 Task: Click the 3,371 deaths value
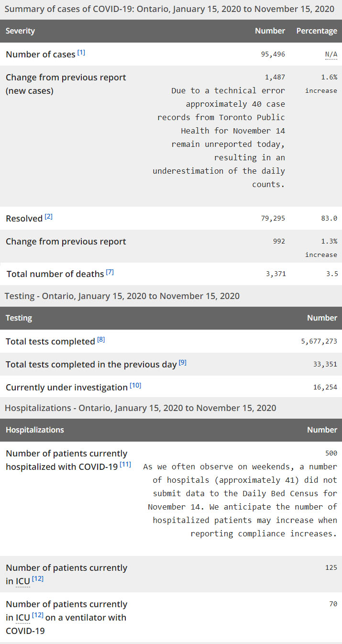point(275,274)
